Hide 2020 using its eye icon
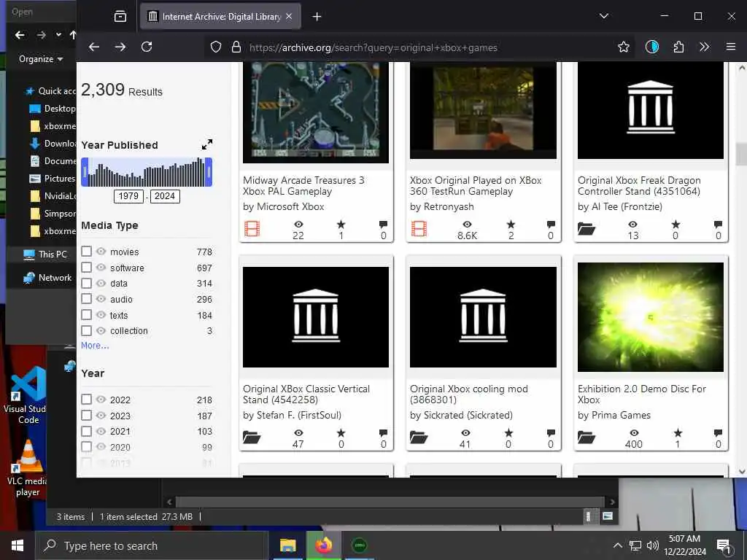Viewport: 747px width, 560px height. pos(101,447)
